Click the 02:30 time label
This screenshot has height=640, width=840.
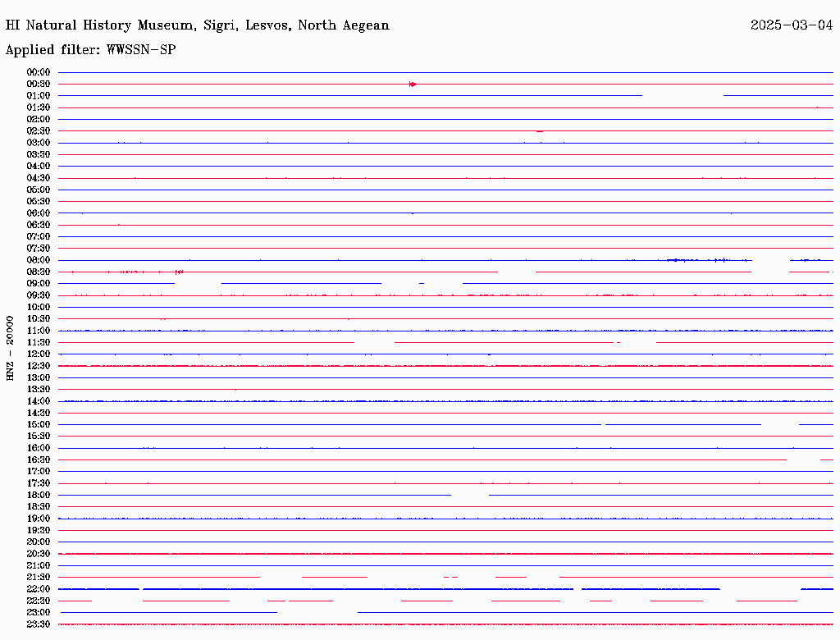[x=38, y=131]
